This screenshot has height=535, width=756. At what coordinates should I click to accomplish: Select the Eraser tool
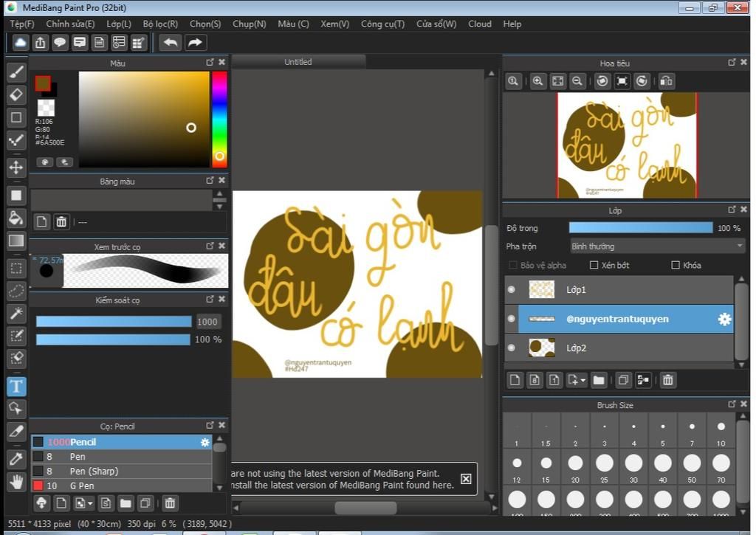16,94
